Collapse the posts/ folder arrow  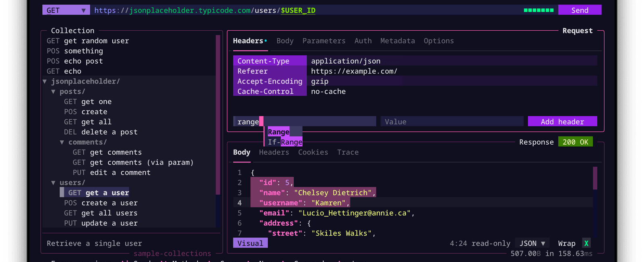tap(53, 91)
